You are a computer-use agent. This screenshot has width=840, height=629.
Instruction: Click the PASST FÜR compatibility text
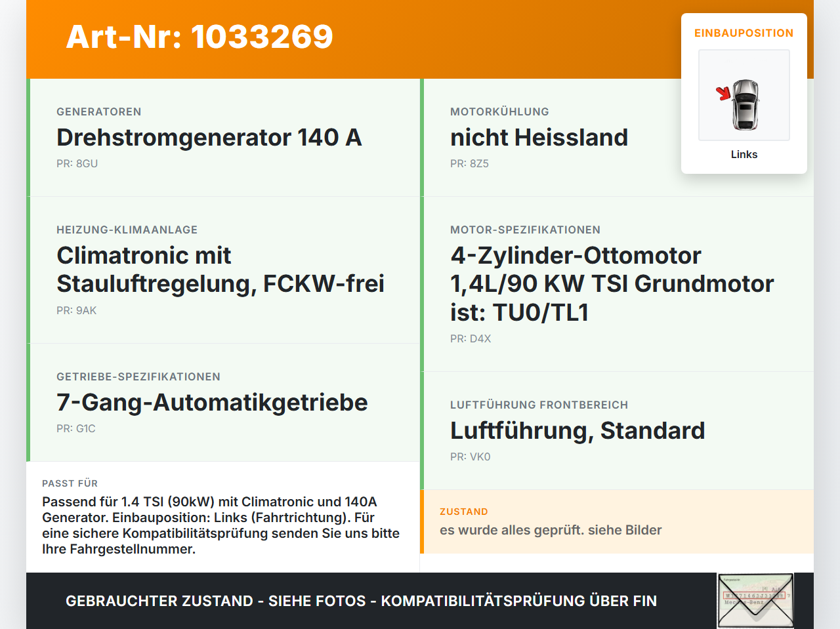coord(221,525)
